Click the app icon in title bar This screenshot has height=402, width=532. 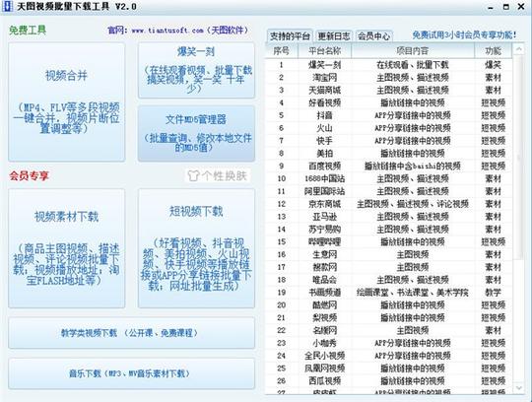point(7,6)
